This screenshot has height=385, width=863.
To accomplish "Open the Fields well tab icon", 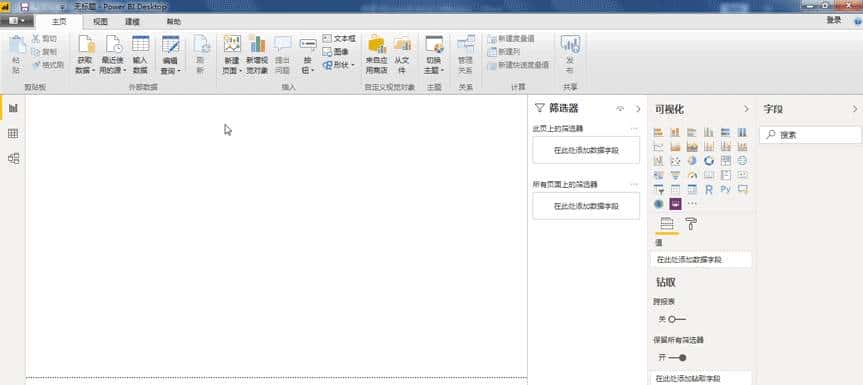I will click(x=667, y=223).
